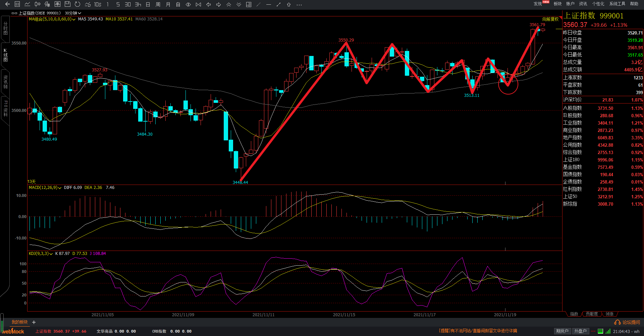This screenshot has width=644, height=336.
Task: Click the save (floppy disk) icon
Action: pyautogui.click(x=67, y=4)
